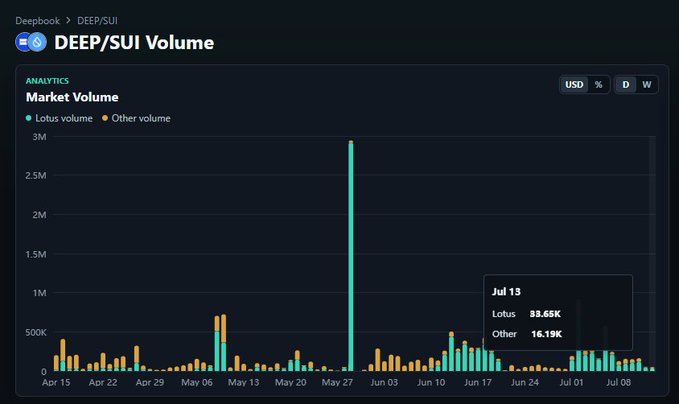The height and width of the screenshot is (404, 679).
Task: Toggle Lotus volume legend series
Action: pos(59,118)
